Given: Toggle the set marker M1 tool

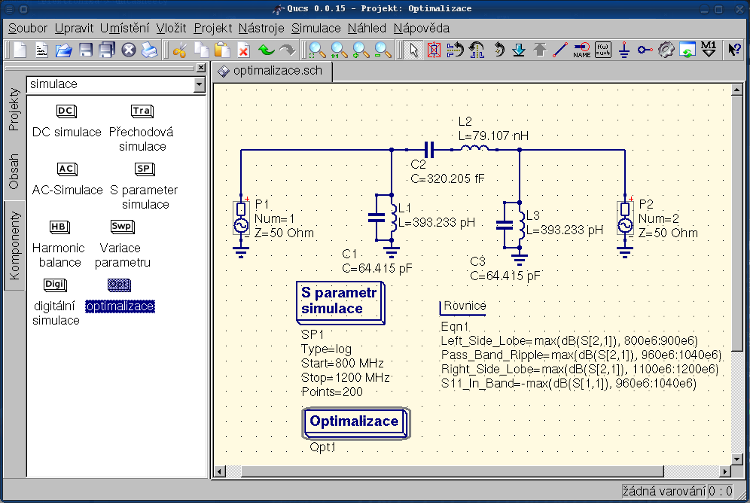Looking at the screenshot, I should coord(709,49).
